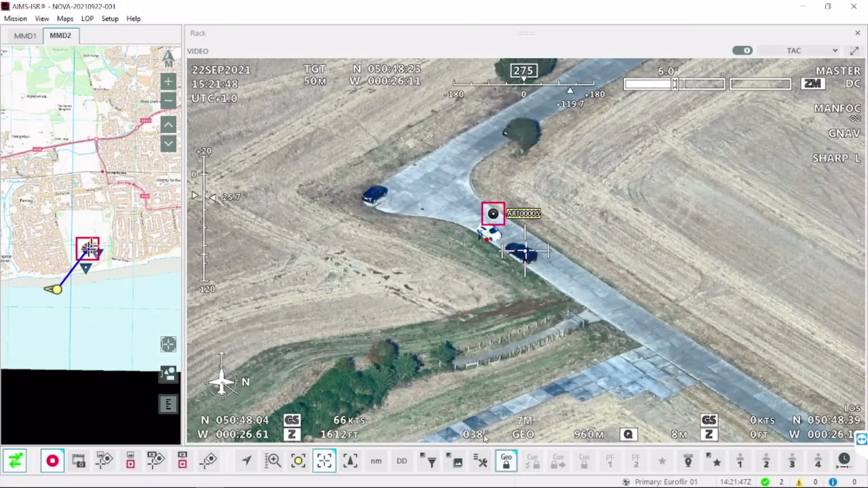868x488 pixels.
Task: Select the location pin cue icon
Action: 688,461
